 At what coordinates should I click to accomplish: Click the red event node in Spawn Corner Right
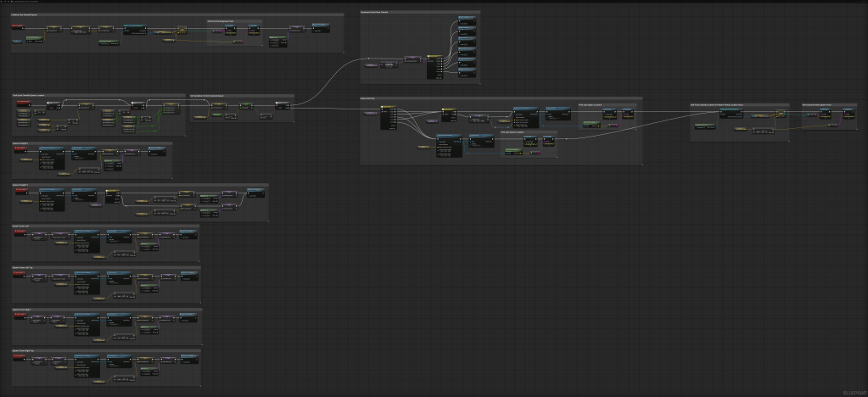pyautogui.click(x=19, y=316)
